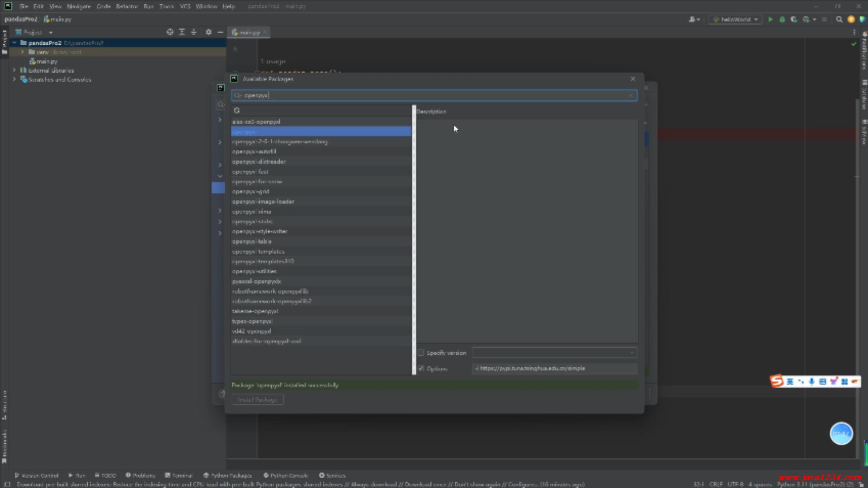Open Services tool window

pos(332,475)
